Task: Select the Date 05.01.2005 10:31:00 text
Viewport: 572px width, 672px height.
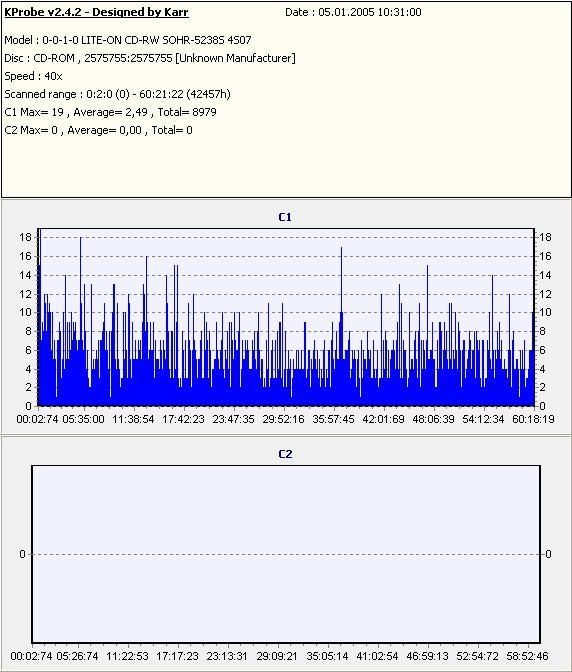Action: pos(353,12)
